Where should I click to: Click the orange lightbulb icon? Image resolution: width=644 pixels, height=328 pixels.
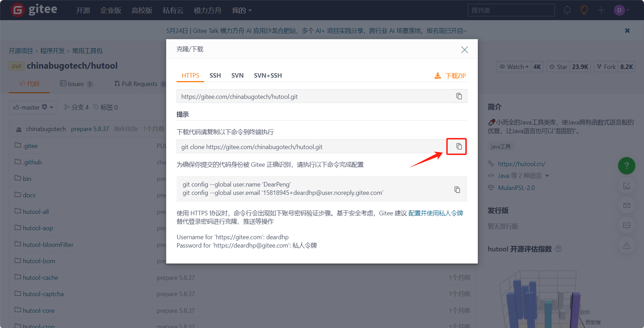[584, 10]
